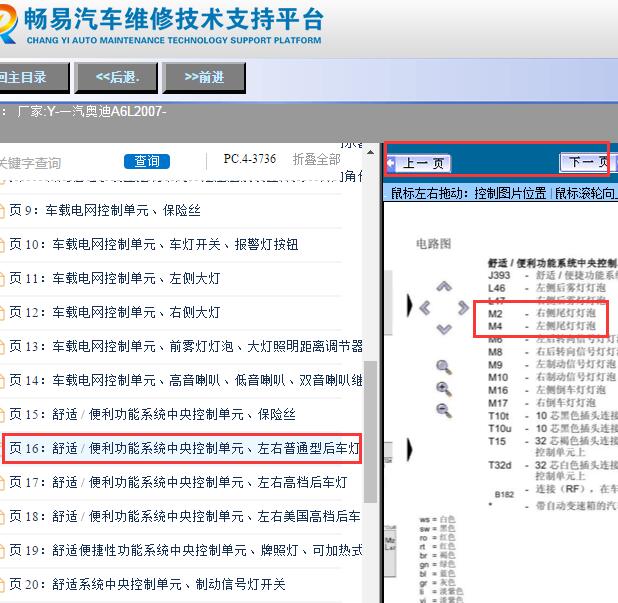Open 页 9: 车载电网控制单元、保险丝

click(105, 210)
